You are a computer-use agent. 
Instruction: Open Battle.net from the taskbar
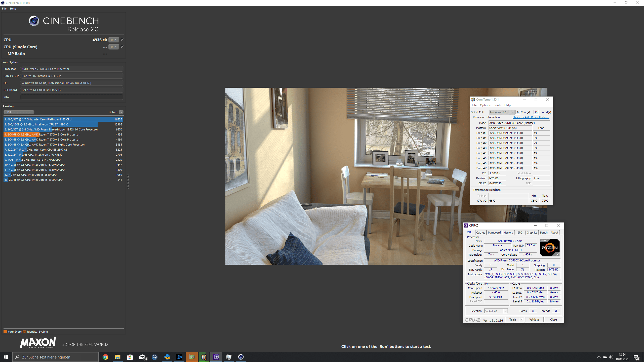pos(179,357)
